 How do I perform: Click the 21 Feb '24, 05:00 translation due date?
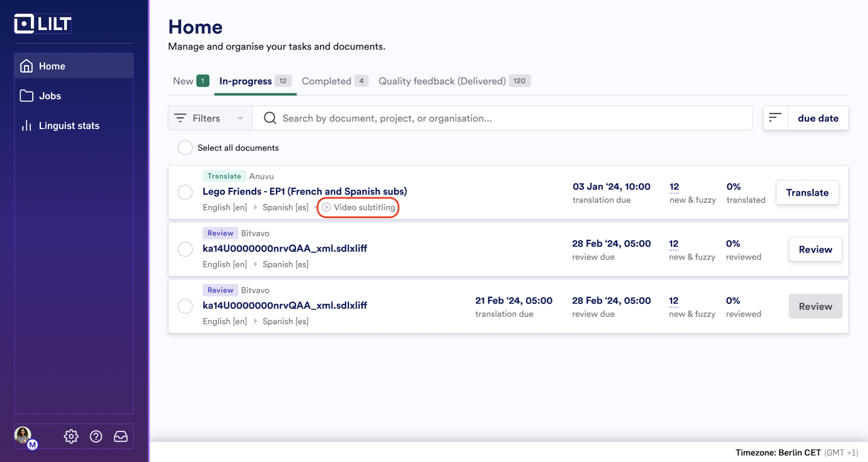[x=514, y=301]
